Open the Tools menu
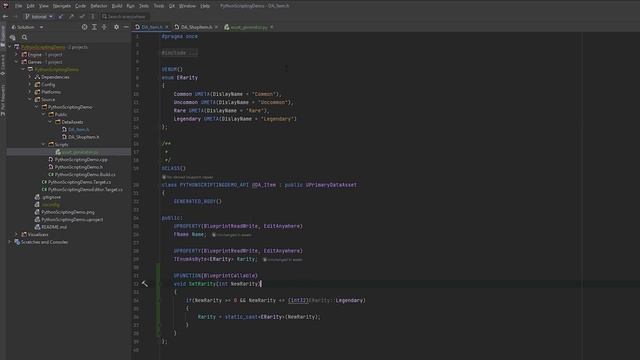Image resolution: width=640 pixels, height=360 pixels. point(159,6)
